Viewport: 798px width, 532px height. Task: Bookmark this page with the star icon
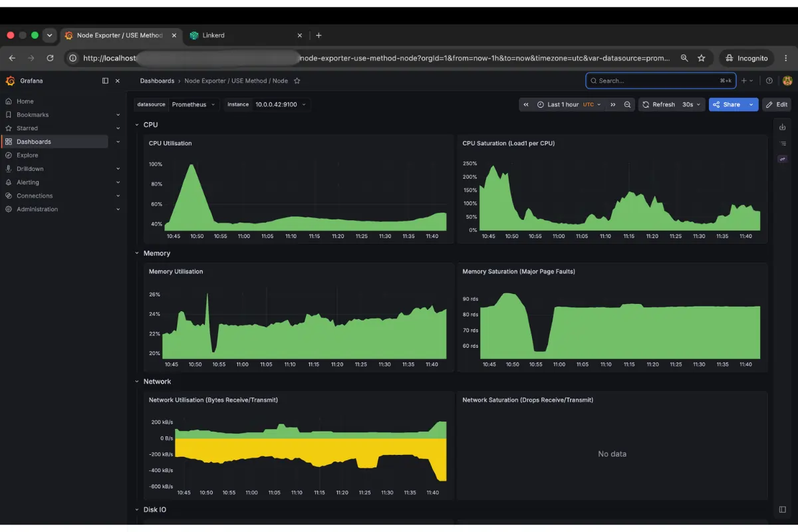701,59
